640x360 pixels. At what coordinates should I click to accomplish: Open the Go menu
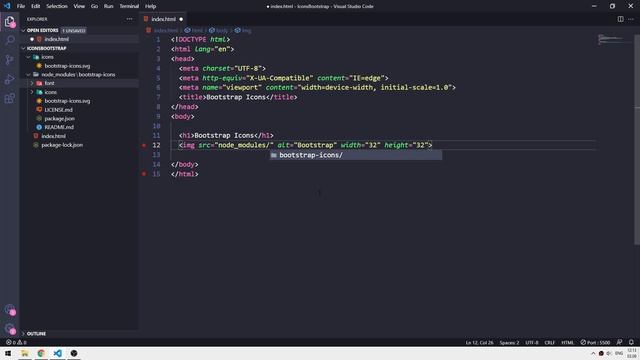[94, 6]
